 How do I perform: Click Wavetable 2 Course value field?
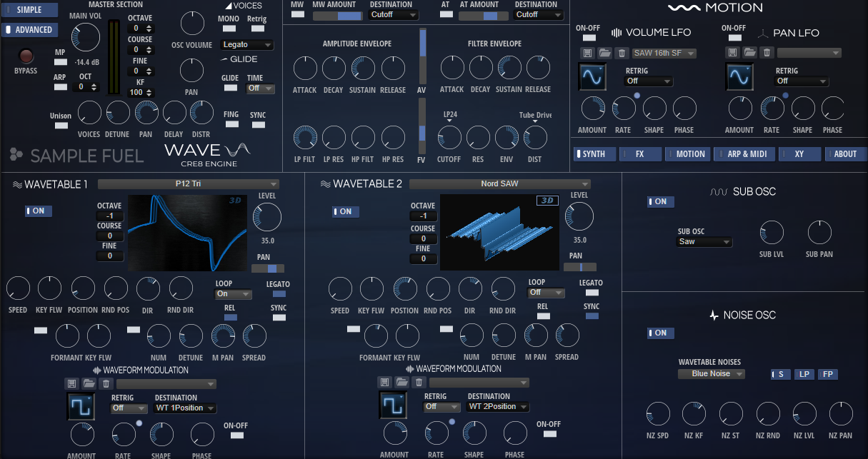(x=423, y=239)
